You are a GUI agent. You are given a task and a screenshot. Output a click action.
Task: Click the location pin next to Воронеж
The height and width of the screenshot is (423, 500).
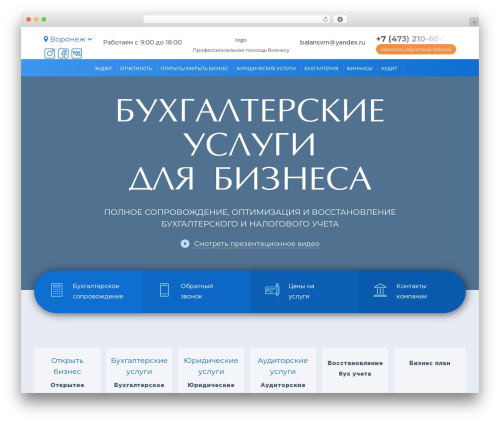[x=46, y=39]
